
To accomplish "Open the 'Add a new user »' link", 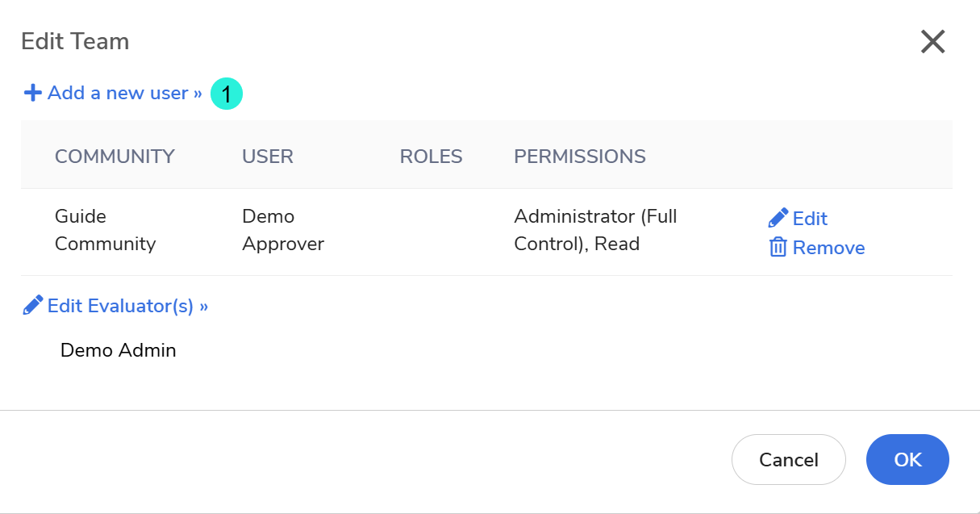I will [x=124, y=93].
